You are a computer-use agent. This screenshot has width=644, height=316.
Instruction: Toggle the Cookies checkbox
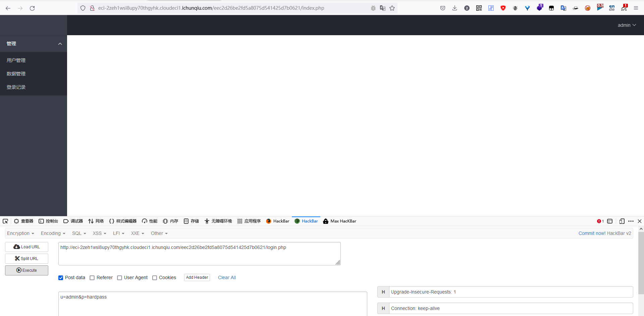[155, 278]
